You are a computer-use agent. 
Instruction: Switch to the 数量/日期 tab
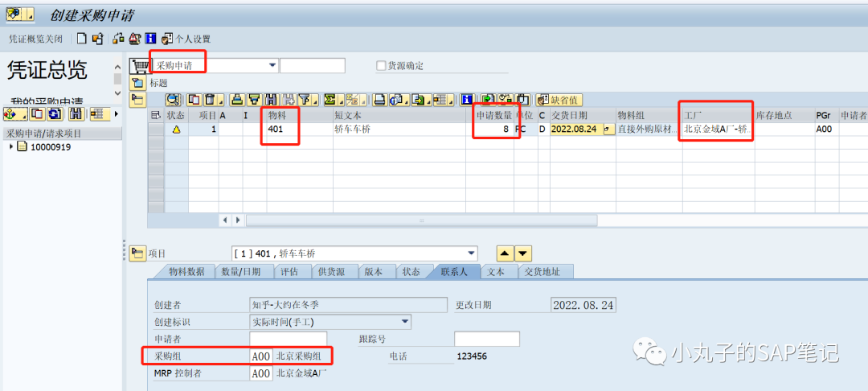[x=240, y=271]
